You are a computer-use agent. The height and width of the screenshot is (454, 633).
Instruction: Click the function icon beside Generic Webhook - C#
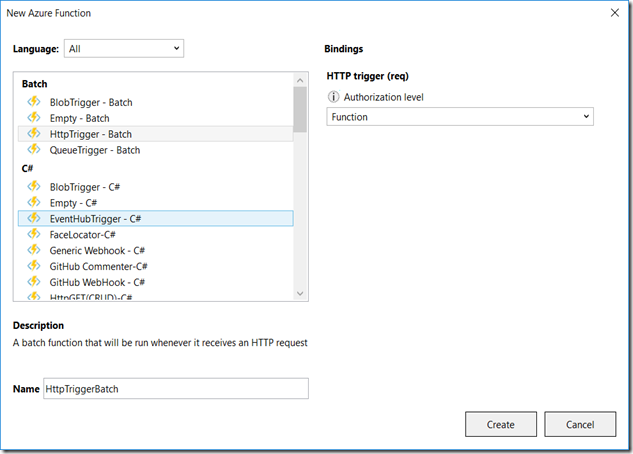34,250
